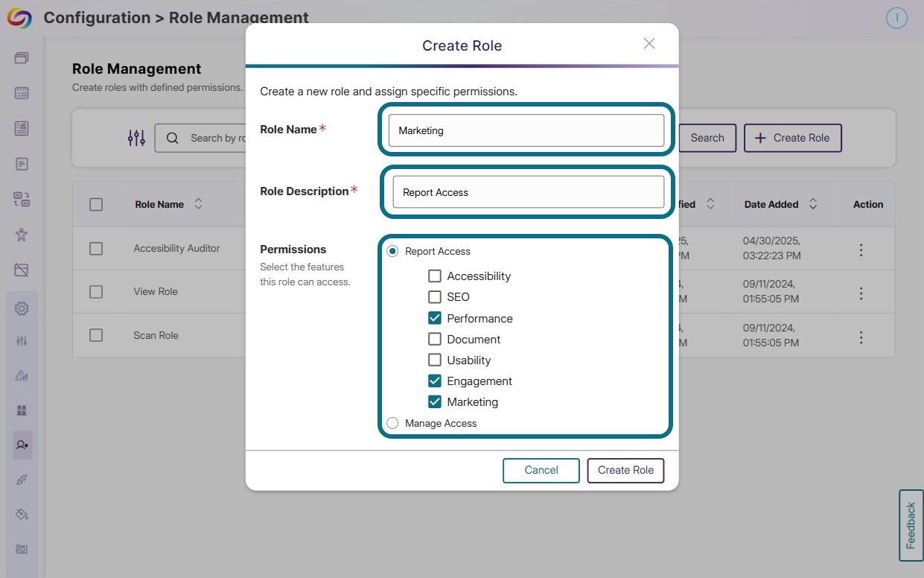Open the user groups sidebar icon

coord(22,410)
